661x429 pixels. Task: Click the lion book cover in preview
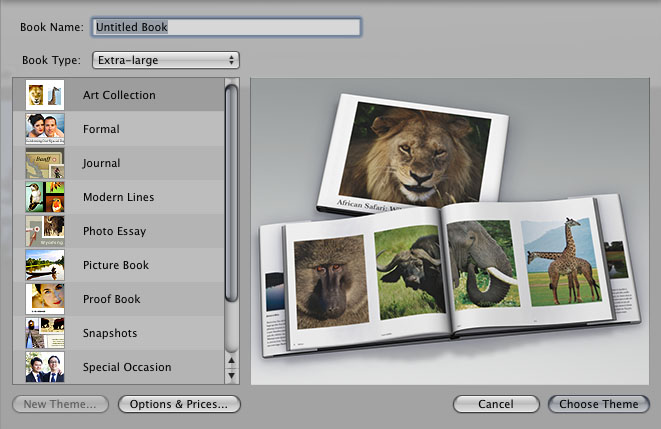tap(415, 154)
